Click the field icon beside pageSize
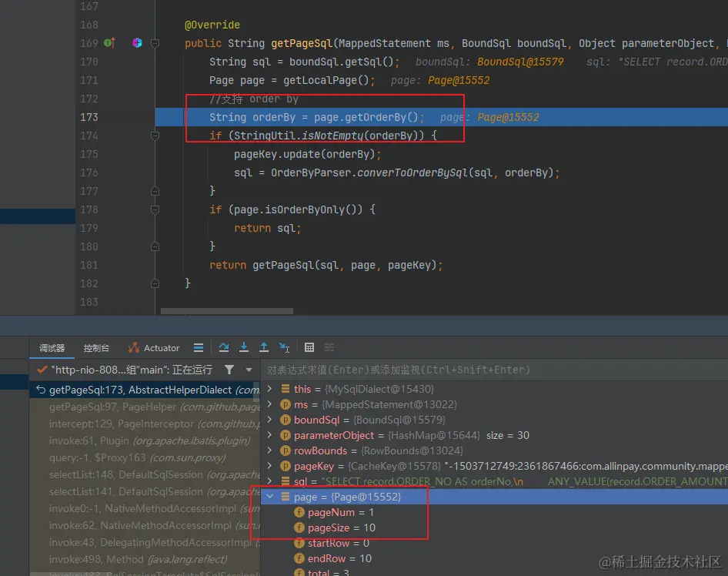 [x=299, y=527]
